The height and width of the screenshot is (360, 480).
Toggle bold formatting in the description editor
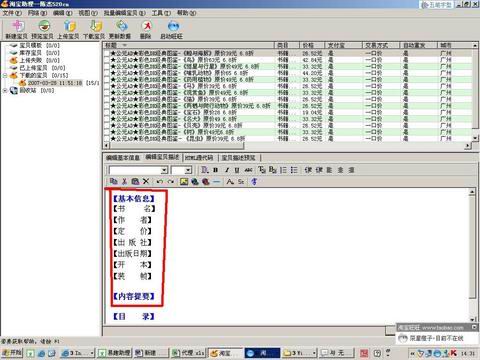(x=216, y=170)
